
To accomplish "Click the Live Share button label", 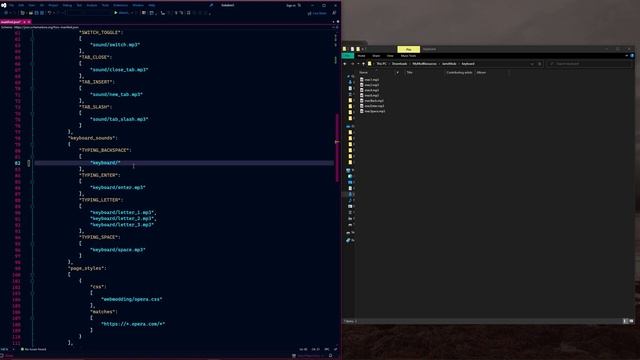I will click(x=320, y=13).
